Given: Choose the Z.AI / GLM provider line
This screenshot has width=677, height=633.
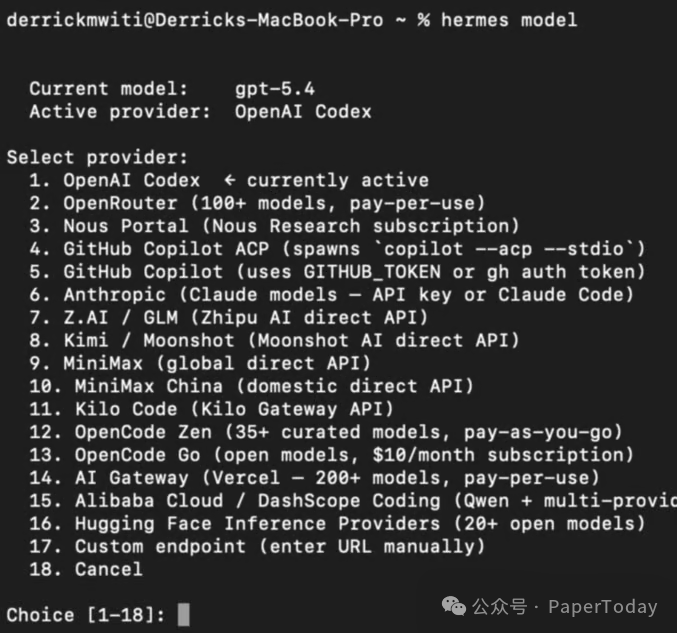Looking at the screenshot, I should tap(245, 318).
